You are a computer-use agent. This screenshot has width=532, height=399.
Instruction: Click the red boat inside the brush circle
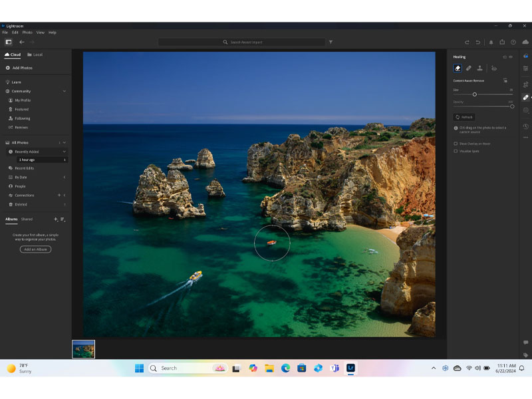(272, 242)
